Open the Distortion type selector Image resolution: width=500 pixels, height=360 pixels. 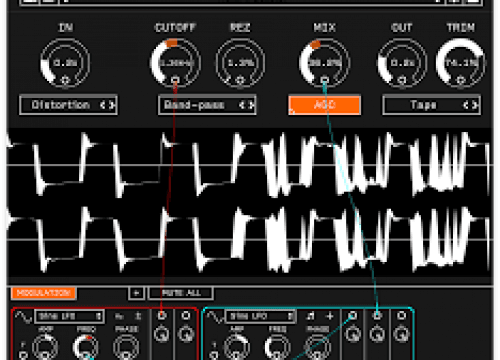68,105
